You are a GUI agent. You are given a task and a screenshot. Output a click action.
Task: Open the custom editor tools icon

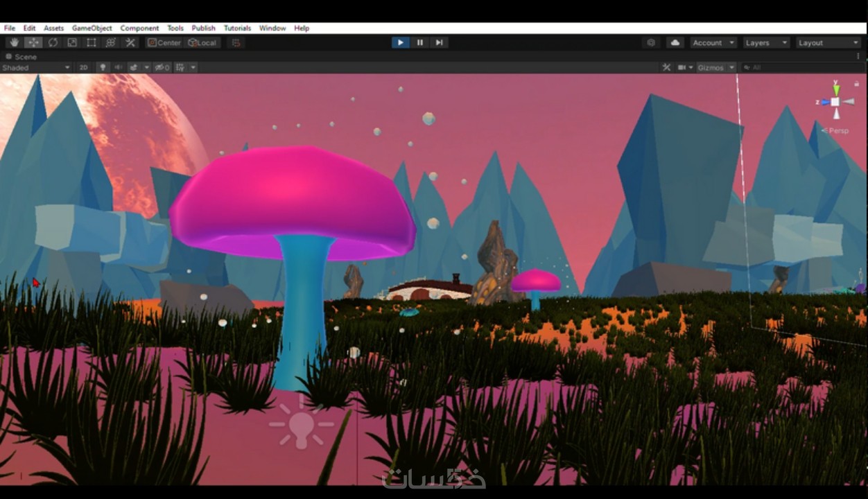point(130,43)
